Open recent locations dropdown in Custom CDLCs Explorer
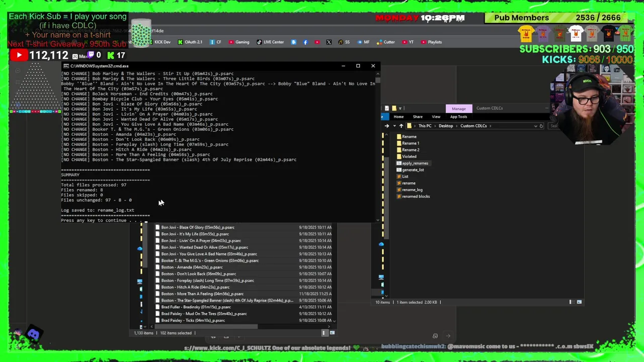 click(394, 126)
